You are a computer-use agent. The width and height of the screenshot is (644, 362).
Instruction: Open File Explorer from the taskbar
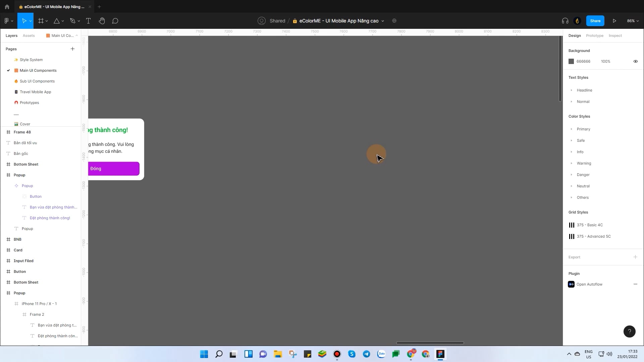pyautogui.click(x=278, y=354)
